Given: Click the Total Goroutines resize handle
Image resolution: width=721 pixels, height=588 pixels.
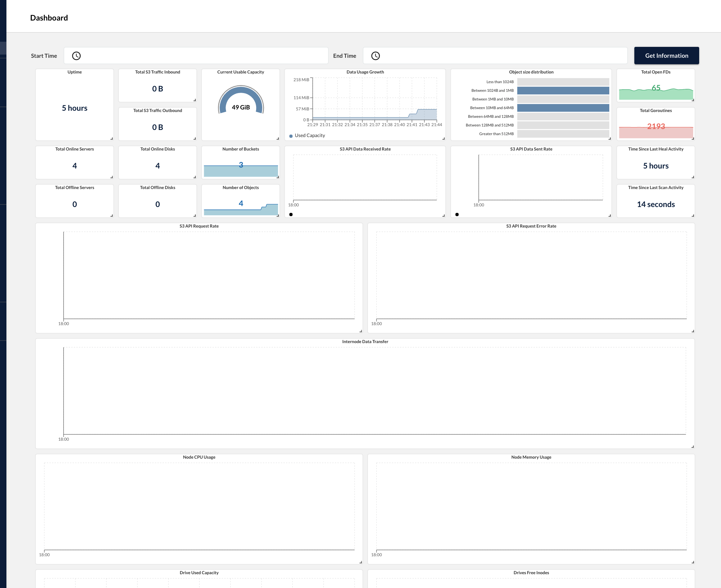Looking at the screenshot, I should point(692,139).
